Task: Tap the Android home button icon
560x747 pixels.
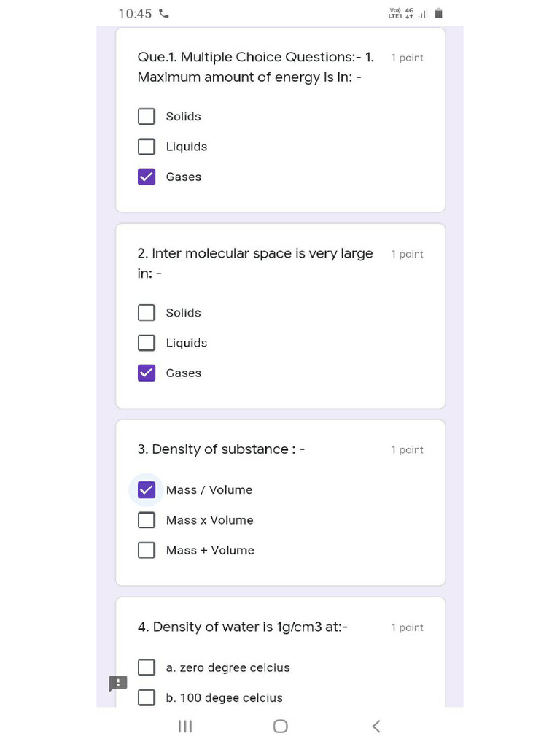Action: pos(281,726)
